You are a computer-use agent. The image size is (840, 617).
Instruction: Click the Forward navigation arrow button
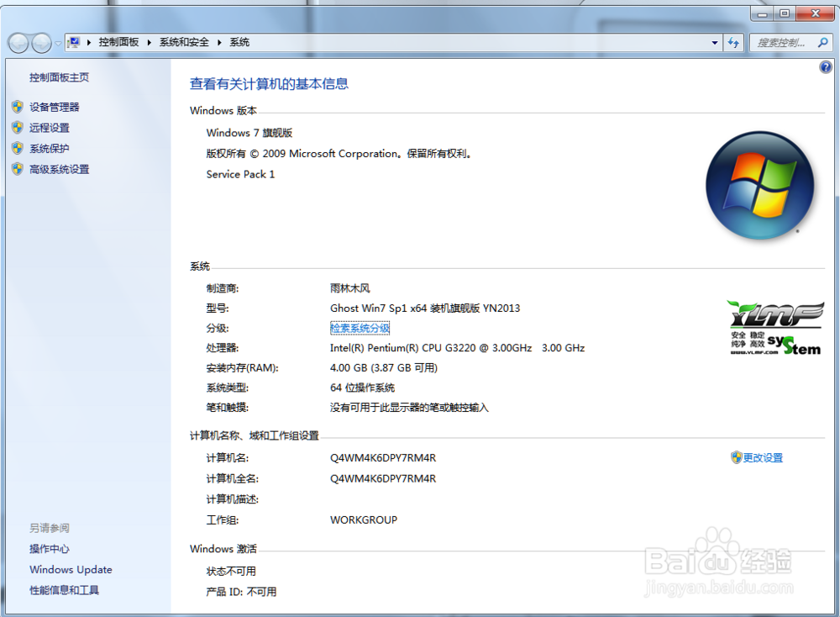[41, 43]
